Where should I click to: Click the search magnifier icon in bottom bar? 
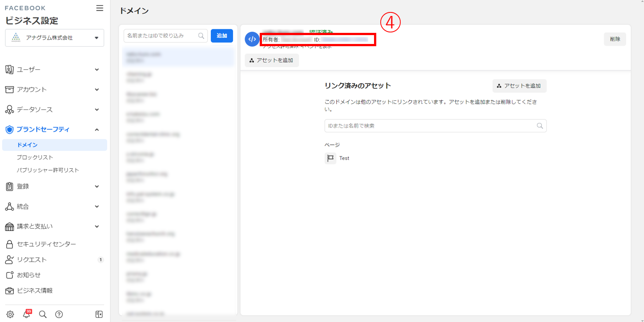pos(43,314)
